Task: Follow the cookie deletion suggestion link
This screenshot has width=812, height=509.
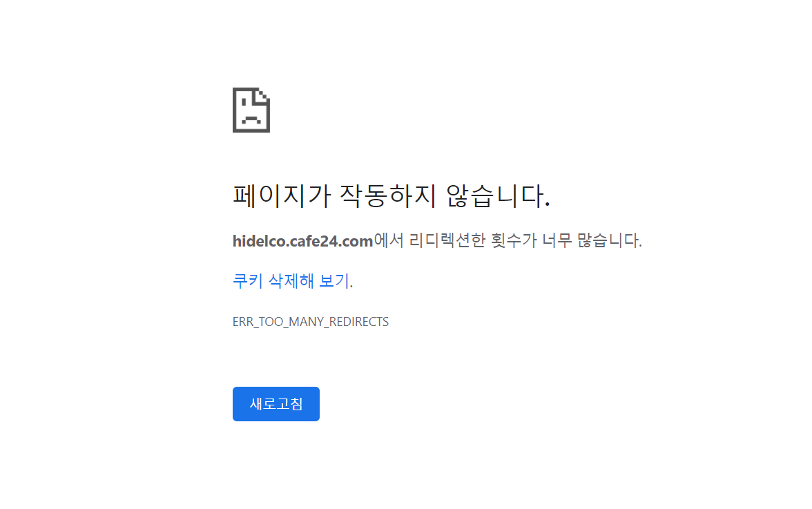Action: click(291, 280)
